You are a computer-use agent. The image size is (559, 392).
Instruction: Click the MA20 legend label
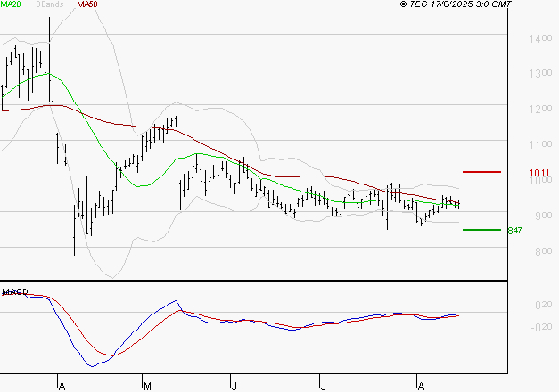pos(12,4)
